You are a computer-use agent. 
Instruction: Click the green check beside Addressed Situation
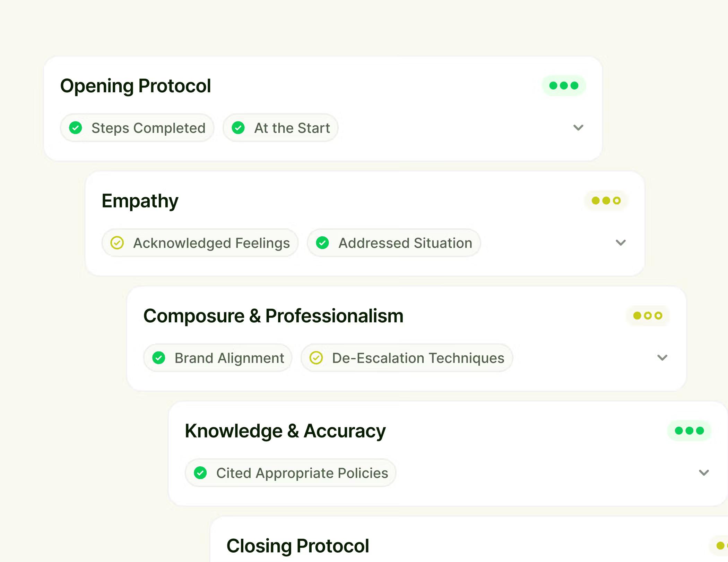click(322, 243)
